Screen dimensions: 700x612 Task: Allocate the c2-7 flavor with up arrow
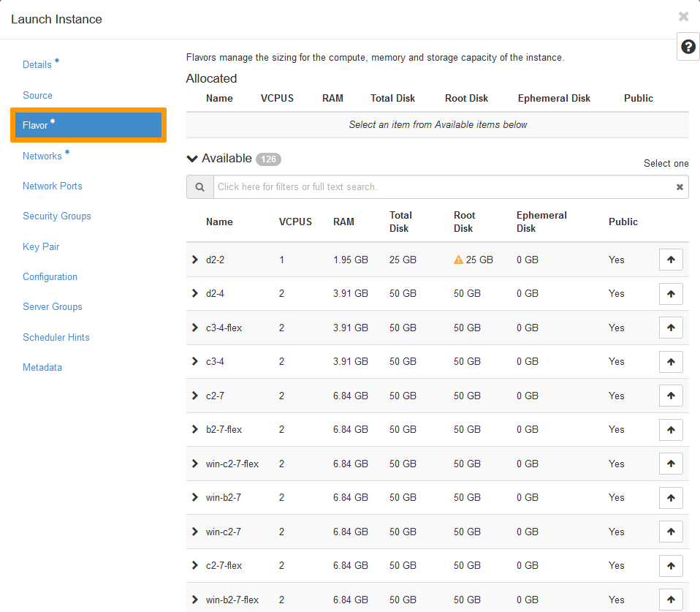point(670,396)
